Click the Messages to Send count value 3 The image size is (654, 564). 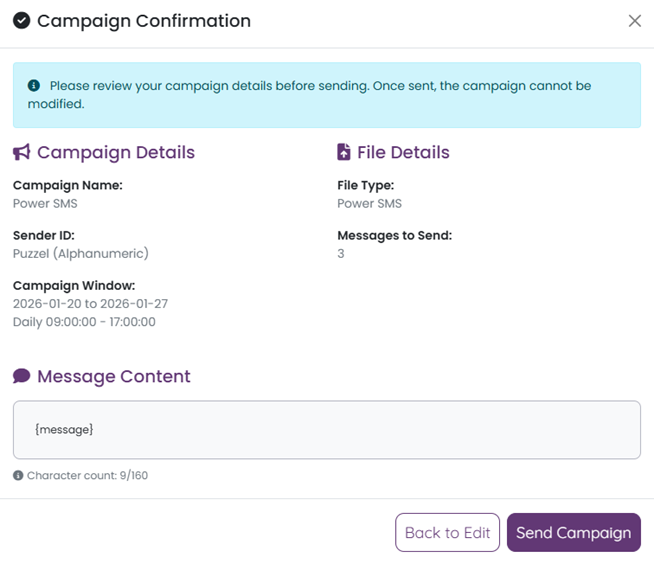point(341,254)
